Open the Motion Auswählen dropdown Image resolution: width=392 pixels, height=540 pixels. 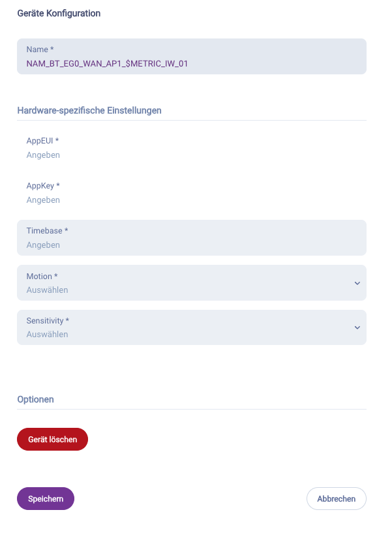tap(183, 290)
